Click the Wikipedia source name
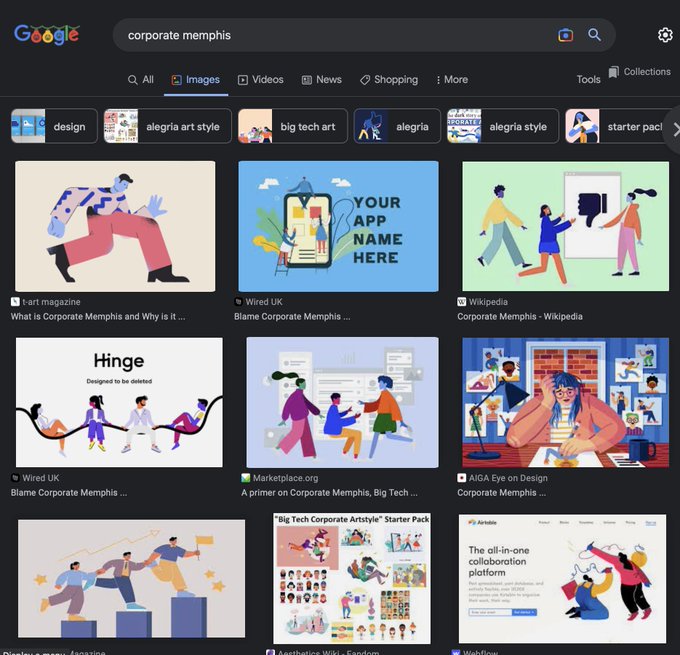The width and height of the screenshot is (680, 655). [488, 302]
